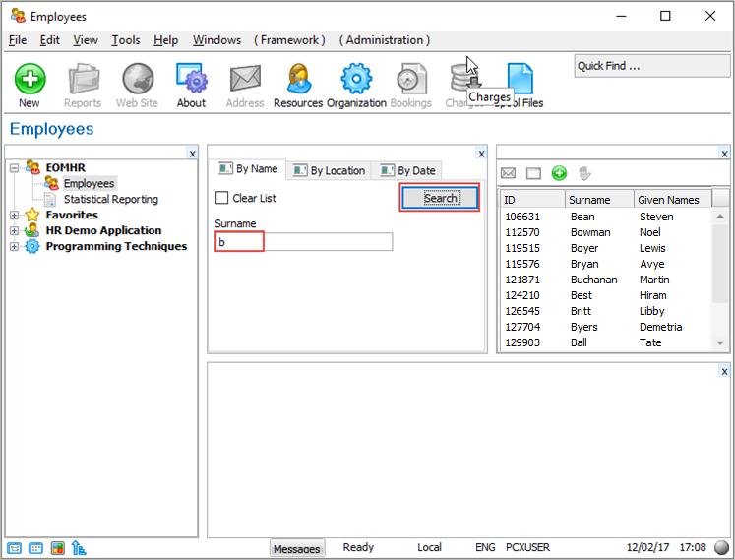Click the ID column header
The width and height of the screenshot is (735, 560).
532,200
